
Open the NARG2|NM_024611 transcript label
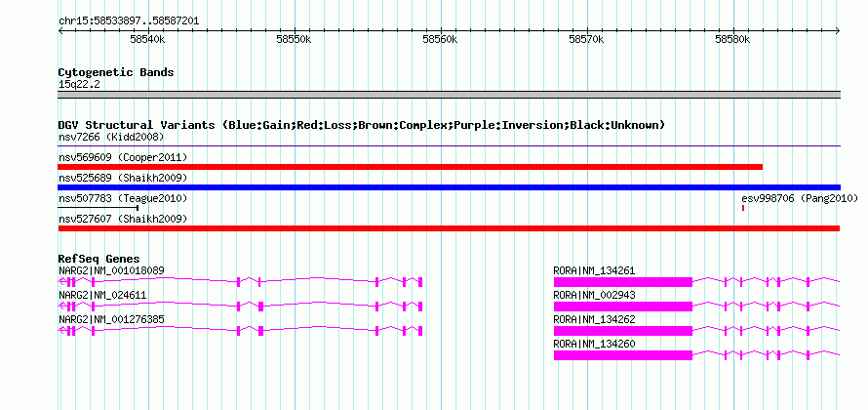pos(102,296)
